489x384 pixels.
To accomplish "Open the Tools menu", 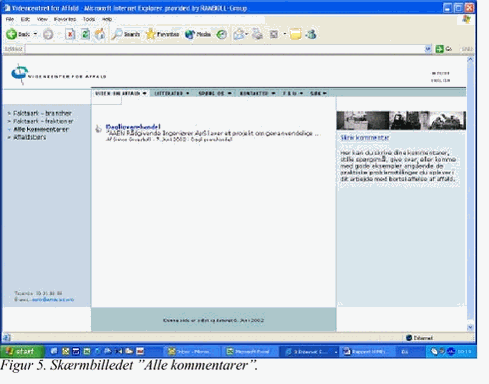I will 89,19.
